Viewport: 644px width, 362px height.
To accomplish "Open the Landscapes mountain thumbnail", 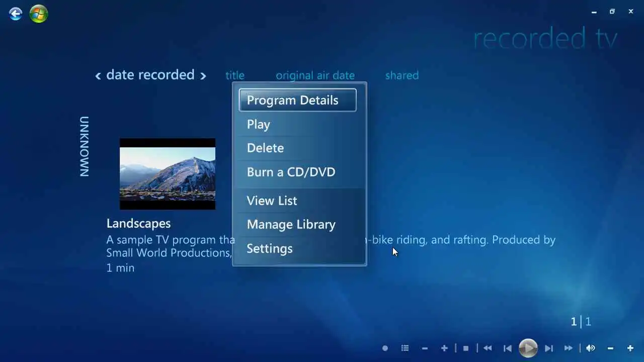I will (x=168, y=174).
